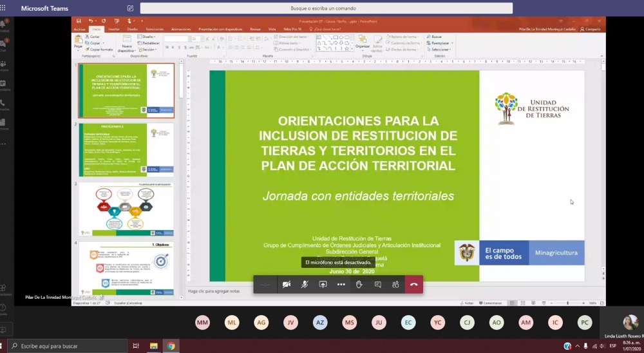Open Archivo tab in PowerPoint
Screen dimensions: 644x353
tap(79, 29)
